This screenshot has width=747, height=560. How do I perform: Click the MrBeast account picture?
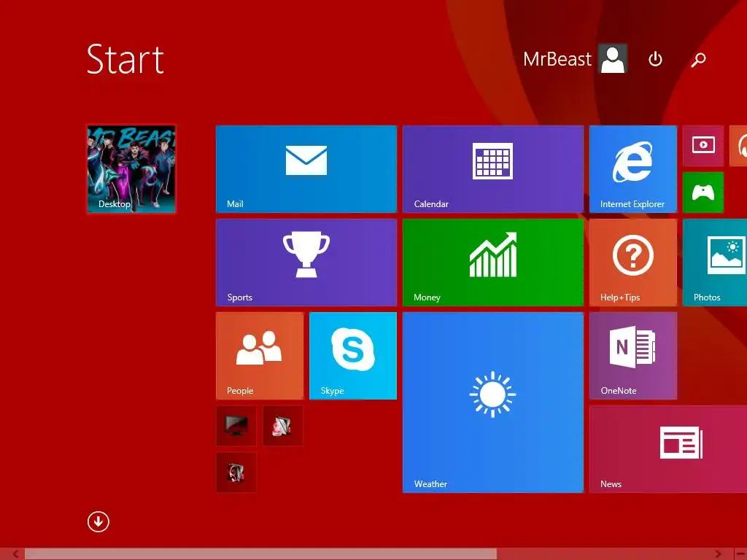pos(613,58)
